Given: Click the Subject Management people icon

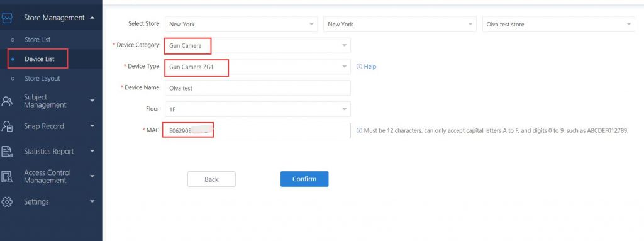Looking at the screenshot, I should [7, 101].
